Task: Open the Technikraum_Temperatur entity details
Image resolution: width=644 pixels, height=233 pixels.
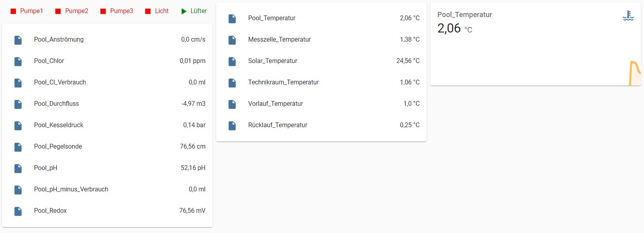Action: [321, 82]
